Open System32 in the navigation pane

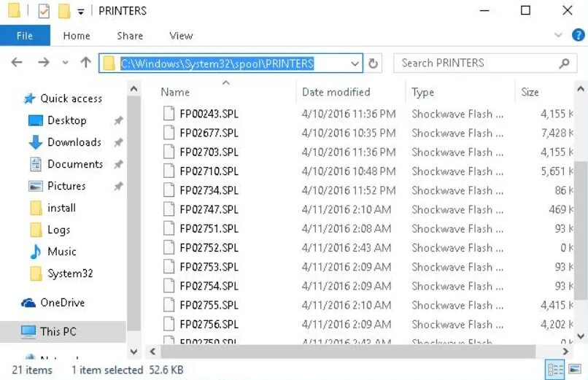pyautogui.click(x=70, y=274)
